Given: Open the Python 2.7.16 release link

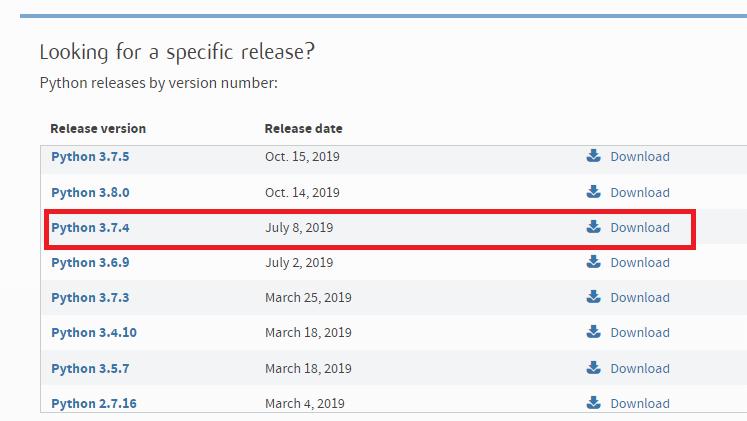Looking at the screenshot, I should 94,404.
